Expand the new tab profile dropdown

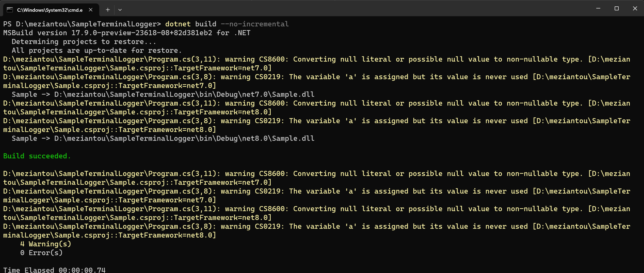[120, 10]
